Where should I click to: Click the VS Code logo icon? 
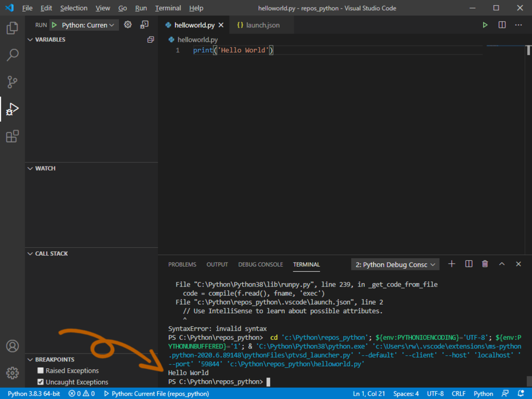[x=10, y=8]
